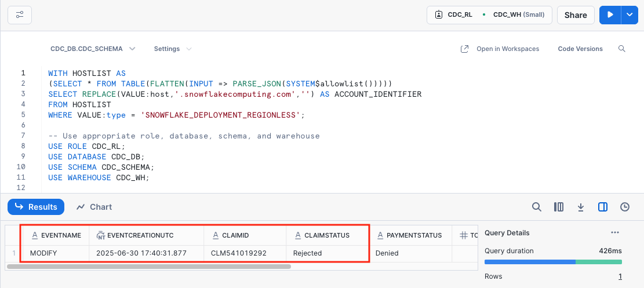Click the filters icon button at top left
Screen dimensions: 644x288
[20, 15]
